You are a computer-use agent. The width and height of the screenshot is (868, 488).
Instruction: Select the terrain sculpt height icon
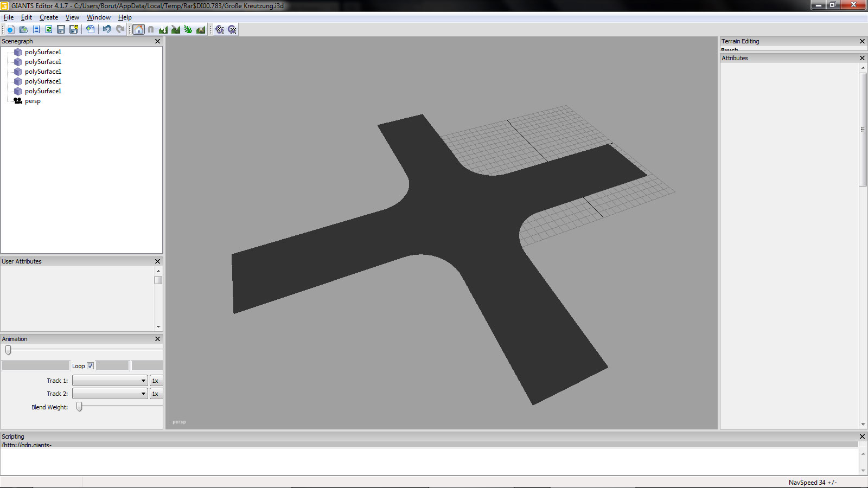pos(163,29)
